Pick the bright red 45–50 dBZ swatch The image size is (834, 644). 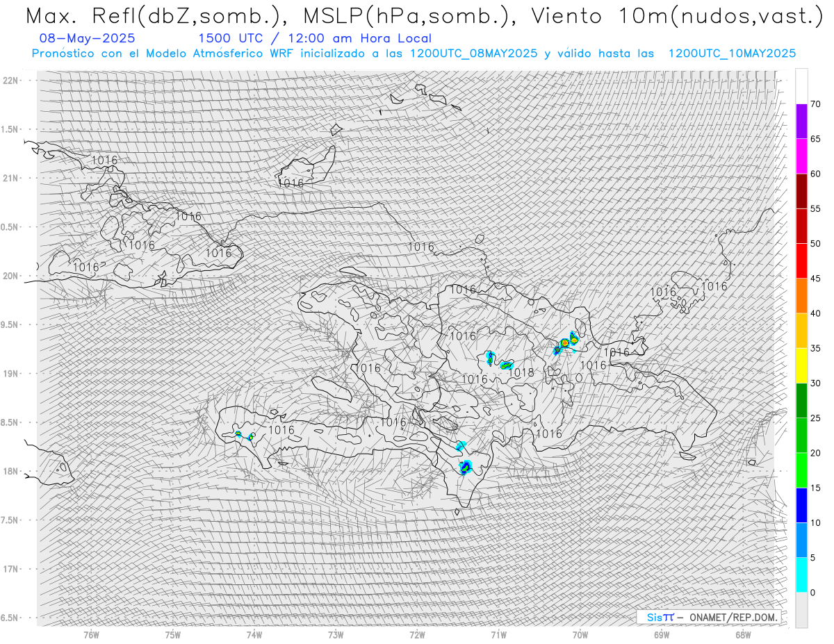(x=801, y=261)
